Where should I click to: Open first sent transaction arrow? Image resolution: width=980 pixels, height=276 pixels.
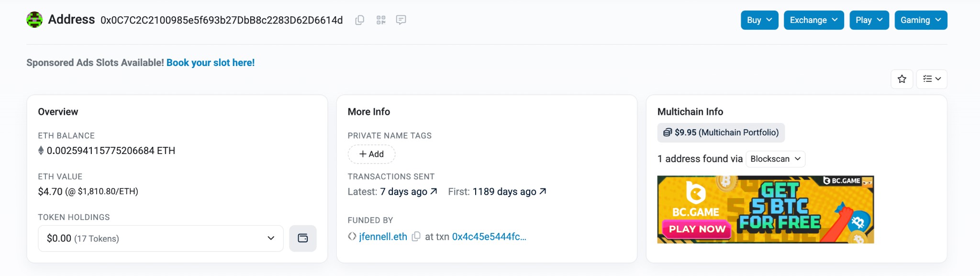543,191
